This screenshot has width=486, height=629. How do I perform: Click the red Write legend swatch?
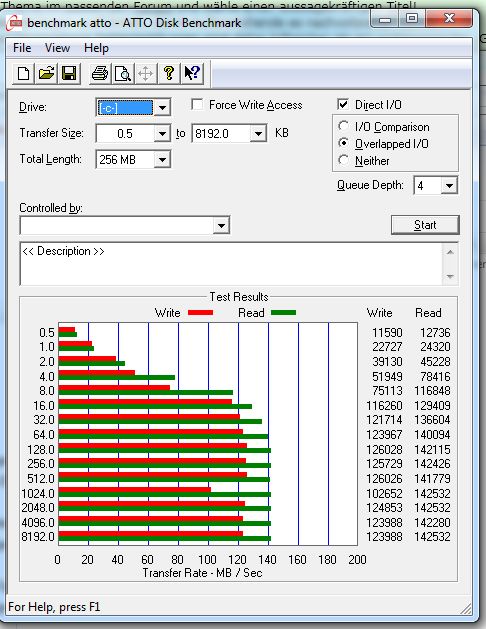(x=200, y=313)
